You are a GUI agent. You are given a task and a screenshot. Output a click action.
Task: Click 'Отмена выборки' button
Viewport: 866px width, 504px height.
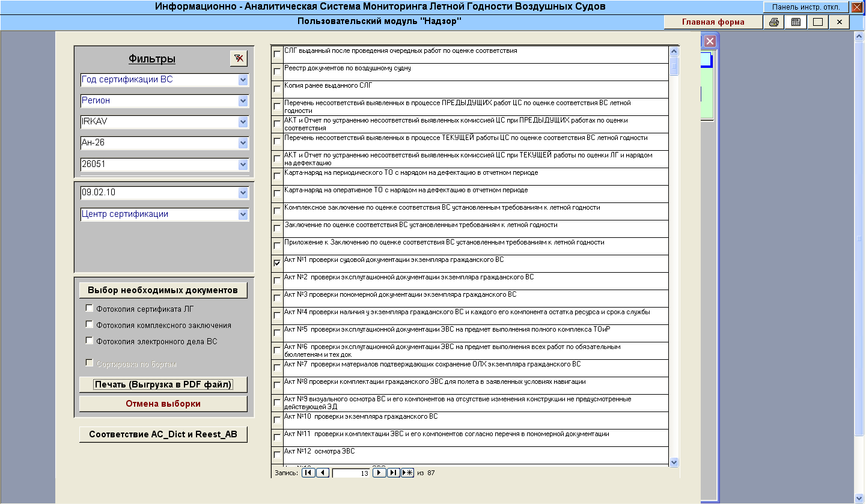tap(163, 404)
